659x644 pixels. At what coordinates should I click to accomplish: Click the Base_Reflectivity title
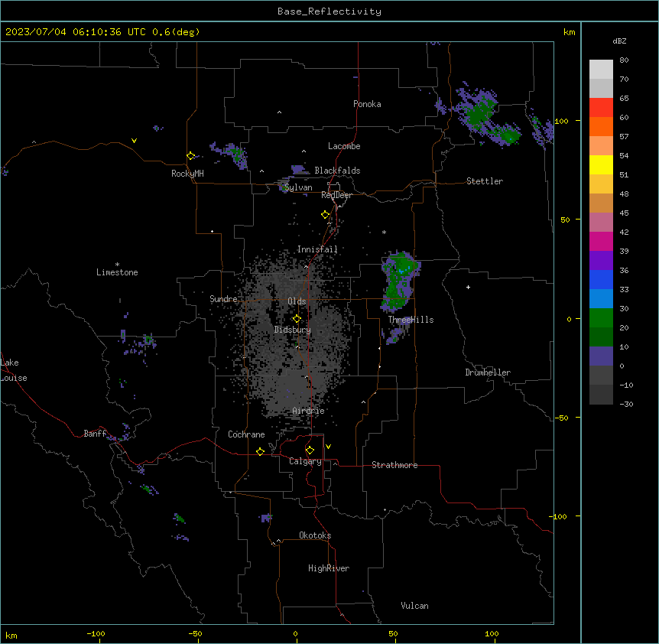click(x=329, y=11)
